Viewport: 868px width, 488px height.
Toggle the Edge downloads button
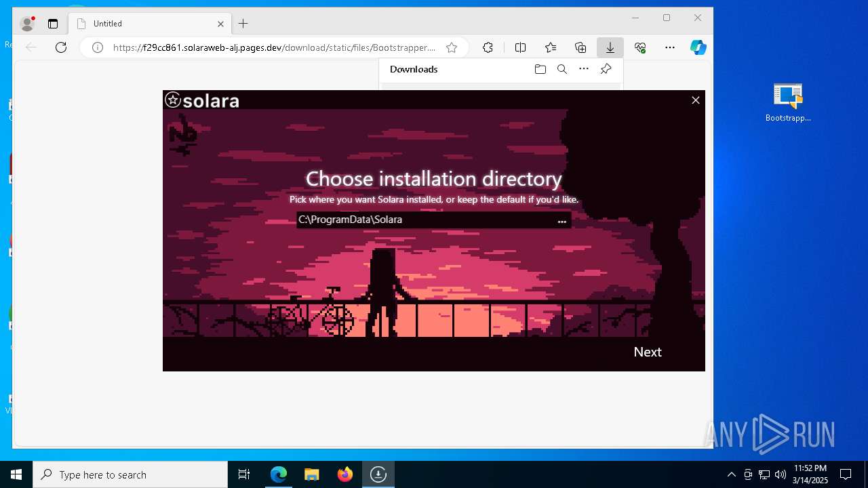[x=610, y=47]
